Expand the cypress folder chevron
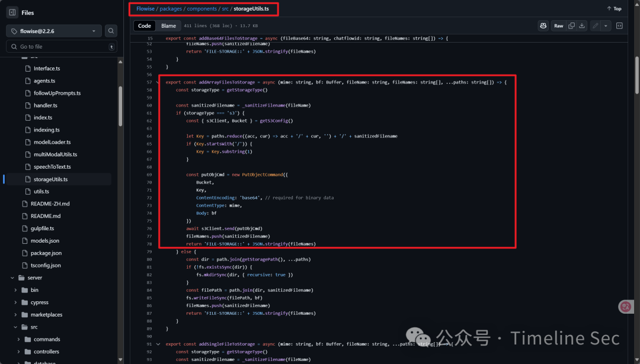 coord(15,302)
